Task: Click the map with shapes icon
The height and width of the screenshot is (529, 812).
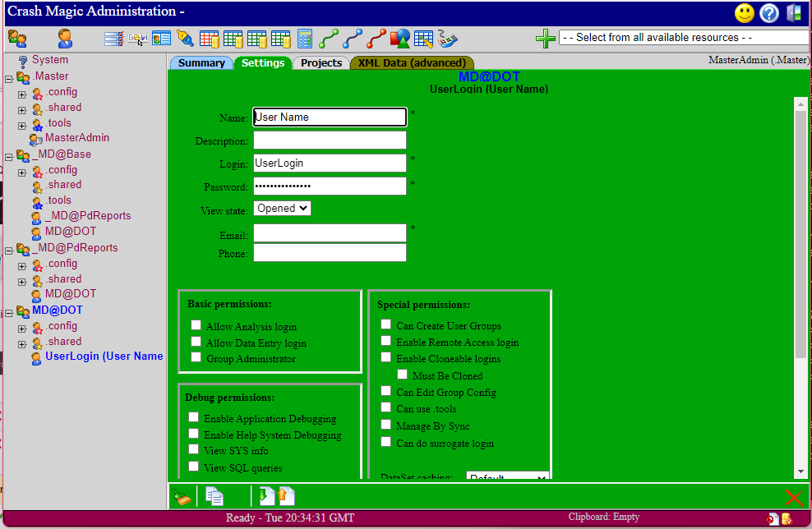Action: point(399,39)
